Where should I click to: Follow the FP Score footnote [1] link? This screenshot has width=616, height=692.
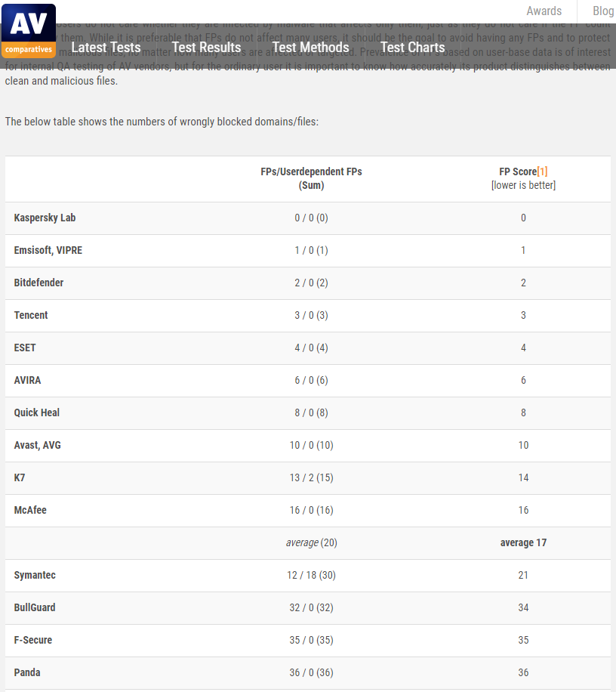click(542, 171)
